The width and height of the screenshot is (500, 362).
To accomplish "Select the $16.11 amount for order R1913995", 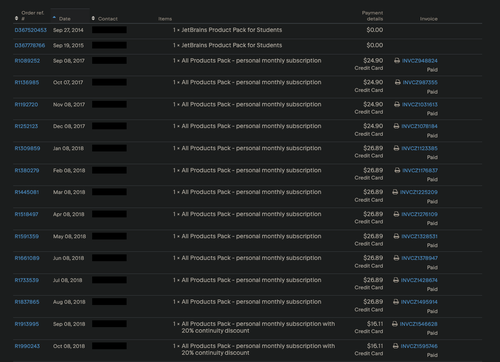I will [375, 324].
